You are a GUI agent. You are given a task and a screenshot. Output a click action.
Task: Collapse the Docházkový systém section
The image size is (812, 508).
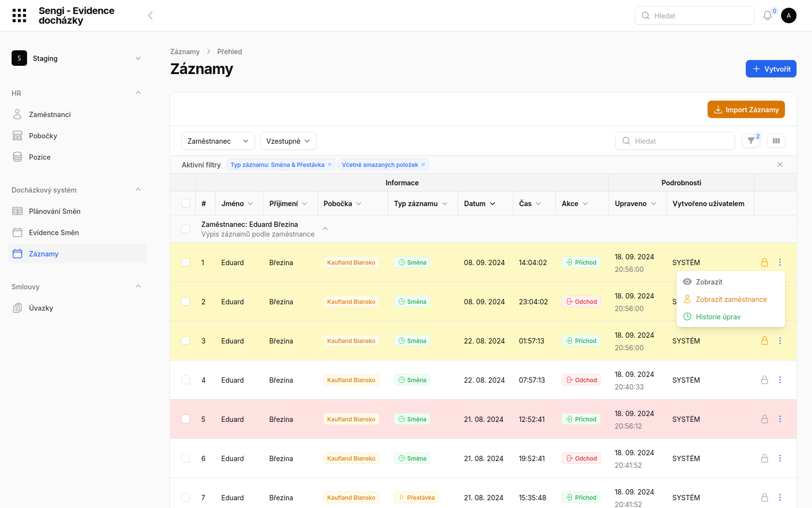(x=138, y=190)
